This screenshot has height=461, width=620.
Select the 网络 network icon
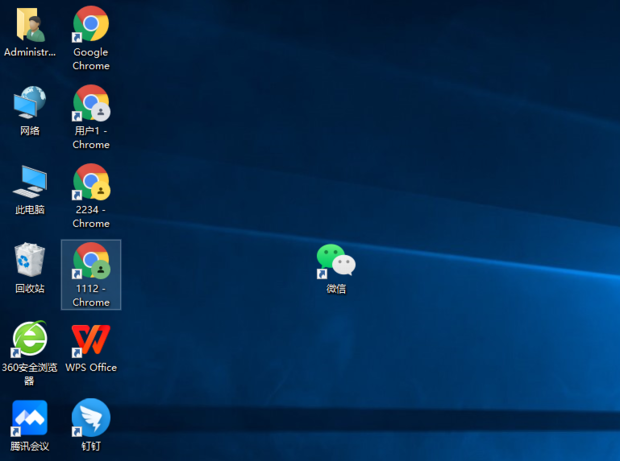pyautogui.click(x=30, y=102)
